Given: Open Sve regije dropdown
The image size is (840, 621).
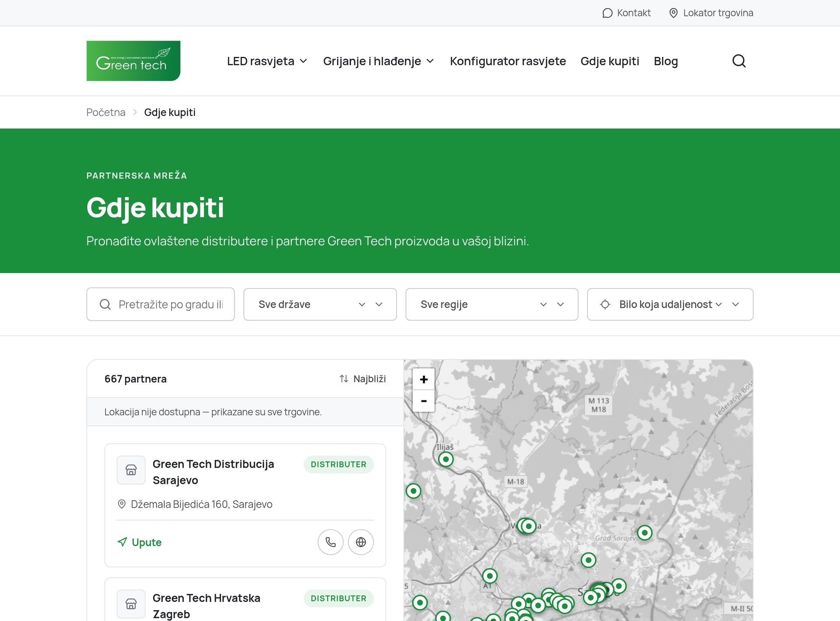Looking at the screenshot, I should click(x=492, y=304).
